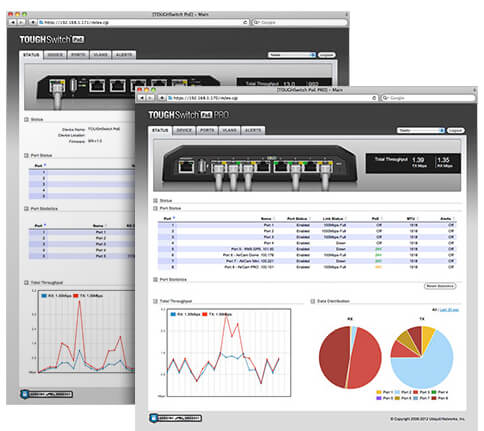The width and height of the screenshot is (484, 431).
Task: Collapse Status section in back window
Action: [x=26, y=120]
